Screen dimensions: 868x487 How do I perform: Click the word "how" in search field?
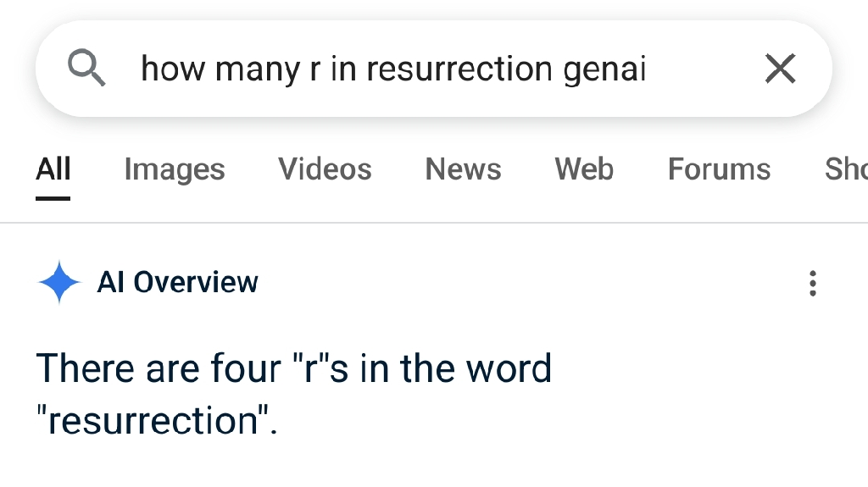173,69
